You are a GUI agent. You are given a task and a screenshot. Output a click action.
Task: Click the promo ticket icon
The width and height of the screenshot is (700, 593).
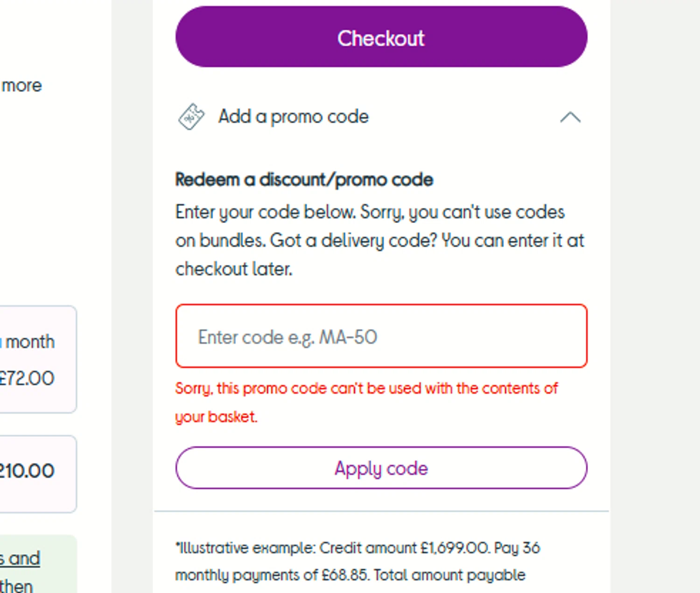pos(191,117)
